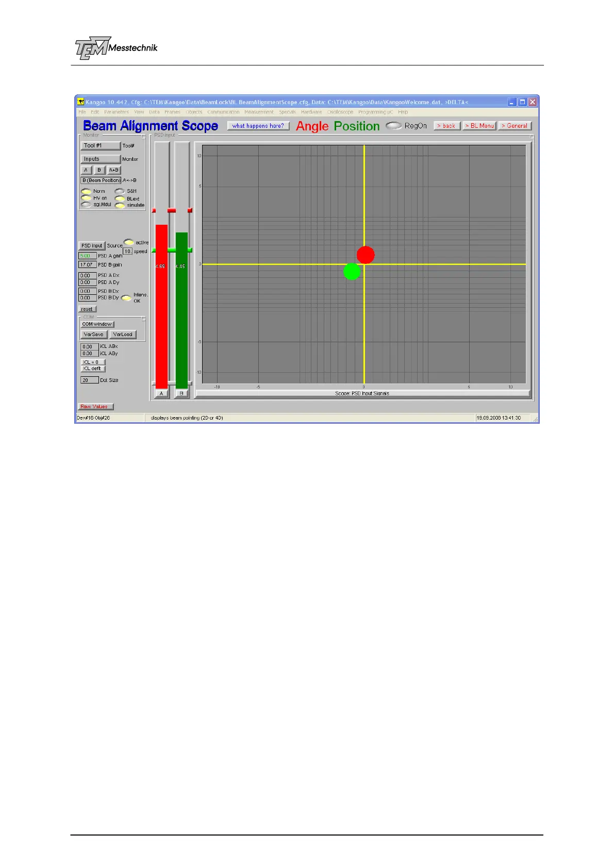This screenshot has width=614, height=868.
Task: Click the reset button
Action: point(87,309)
